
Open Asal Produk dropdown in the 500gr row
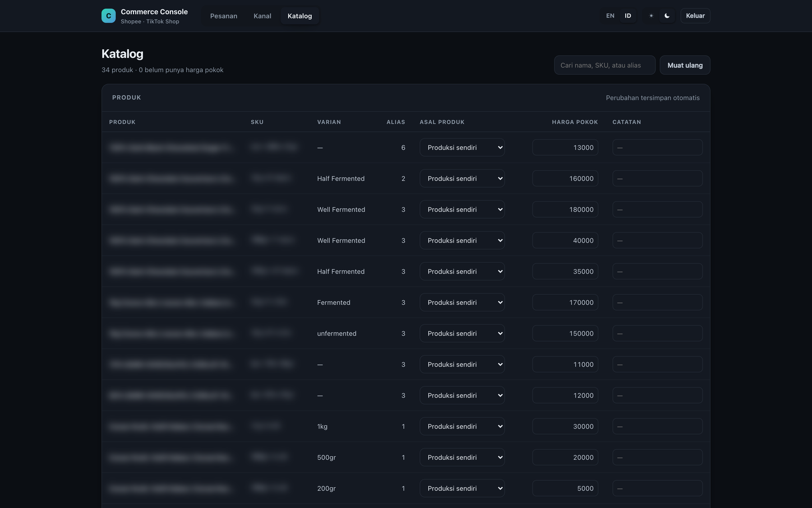462,457
